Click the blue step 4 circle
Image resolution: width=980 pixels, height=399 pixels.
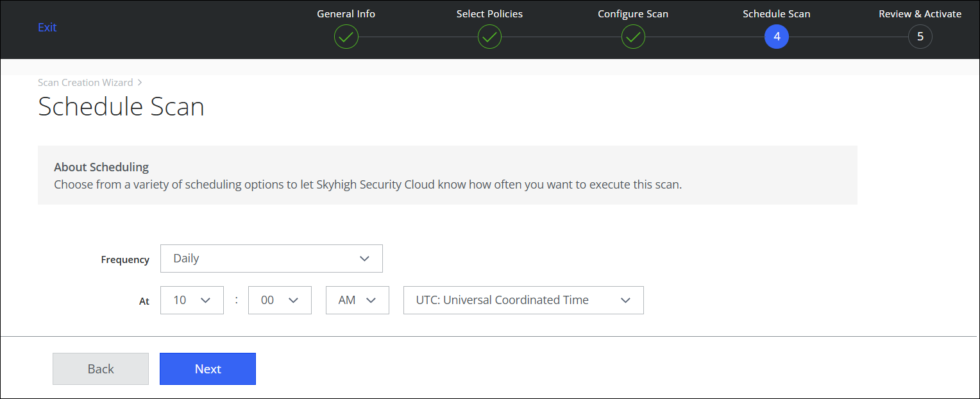(x=777, y=37)
